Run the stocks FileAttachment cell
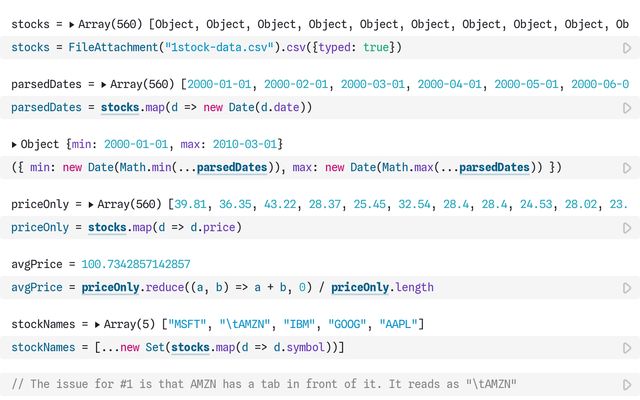Screen dimensions: 640x400 point(627,47)
